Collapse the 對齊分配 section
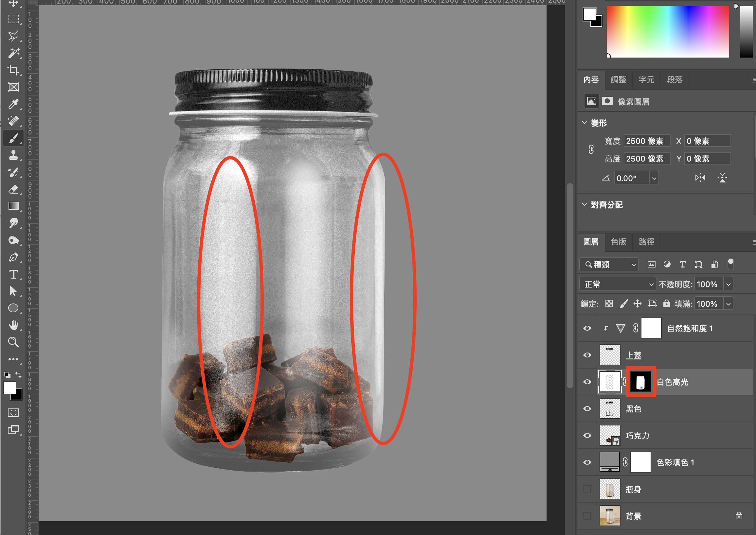 point(585,204)
